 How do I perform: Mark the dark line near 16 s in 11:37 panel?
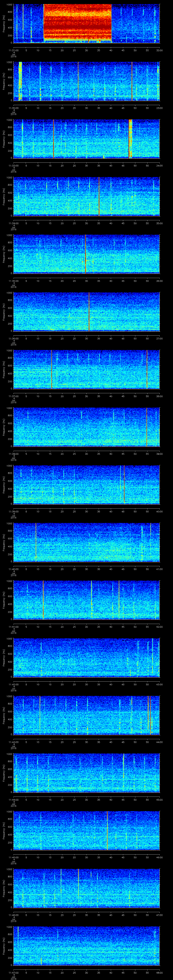[52, 370]
